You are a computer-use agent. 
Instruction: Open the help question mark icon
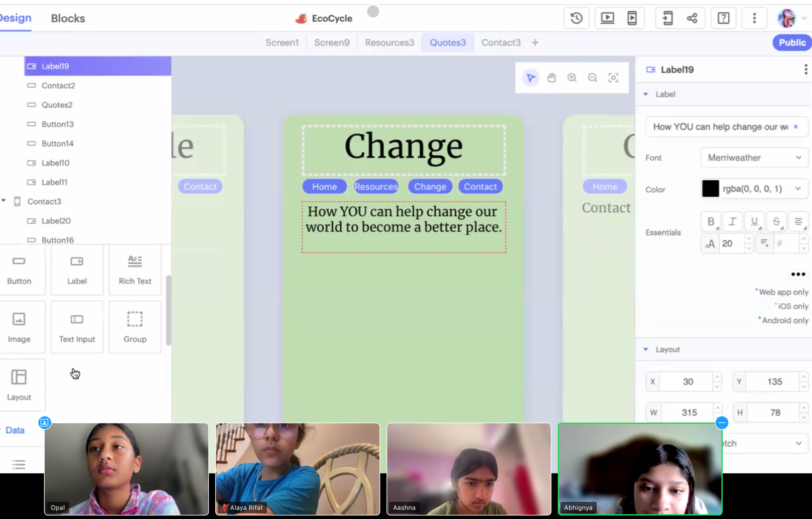(723, 18)
